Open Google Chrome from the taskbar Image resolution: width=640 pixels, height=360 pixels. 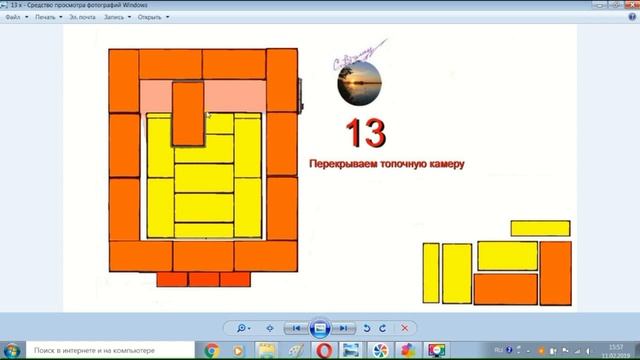pos(211,350)
